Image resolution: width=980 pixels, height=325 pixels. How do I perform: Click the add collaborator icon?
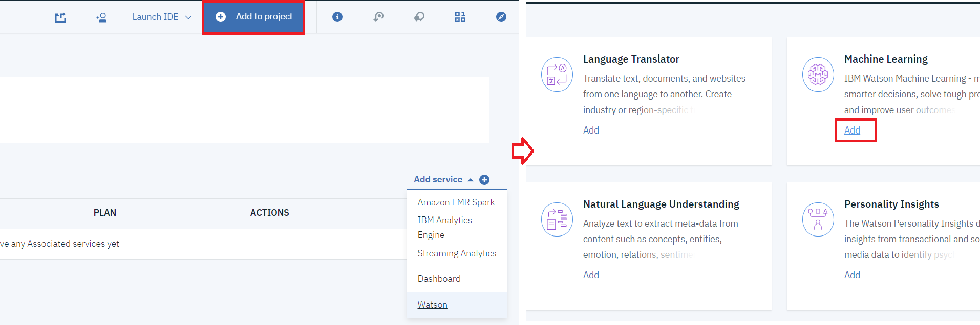(101, 17)
